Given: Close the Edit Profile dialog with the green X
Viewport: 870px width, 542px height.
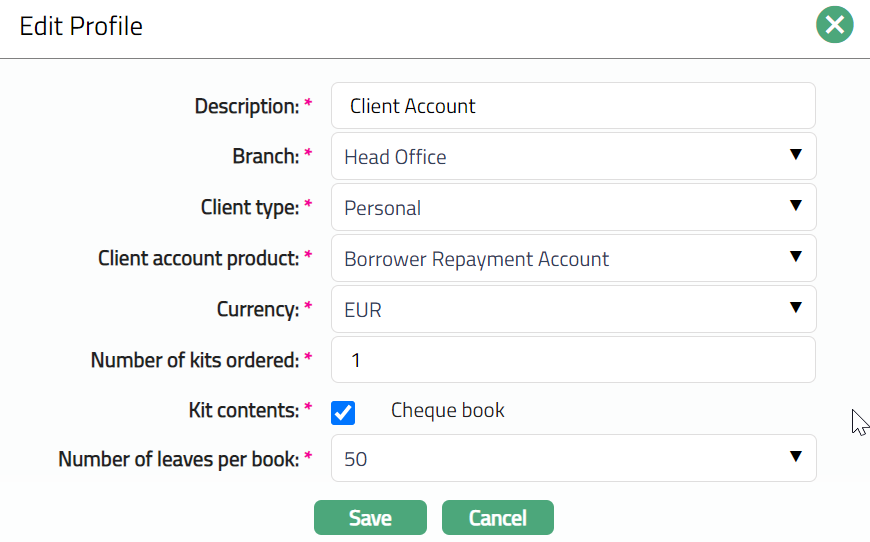Looking at the screenshot, I should 834,25.
